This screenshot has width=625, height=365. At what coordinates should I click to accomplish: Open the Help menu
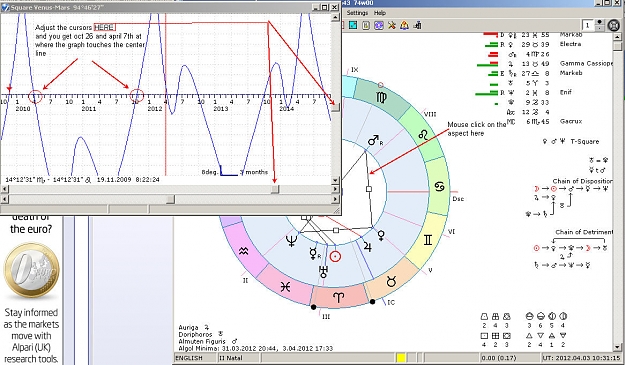click(x=380, y=13)
